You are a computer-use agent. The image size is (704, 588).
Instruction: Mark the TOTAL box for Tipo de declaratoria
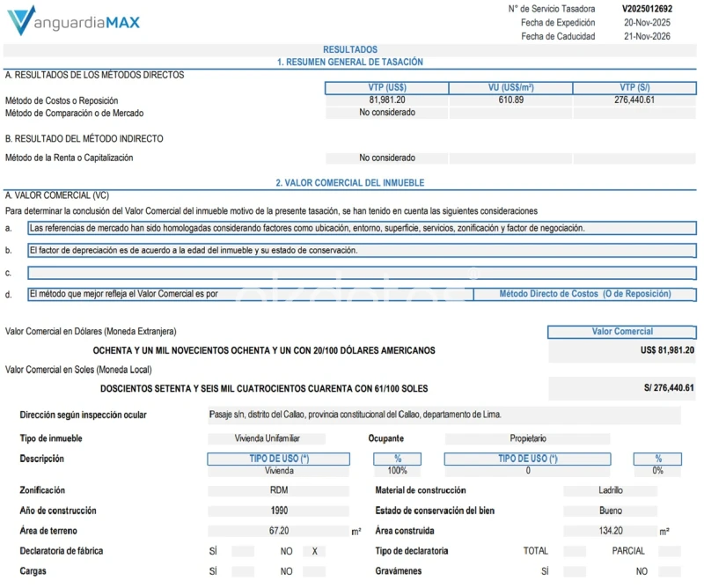point(574,551)
